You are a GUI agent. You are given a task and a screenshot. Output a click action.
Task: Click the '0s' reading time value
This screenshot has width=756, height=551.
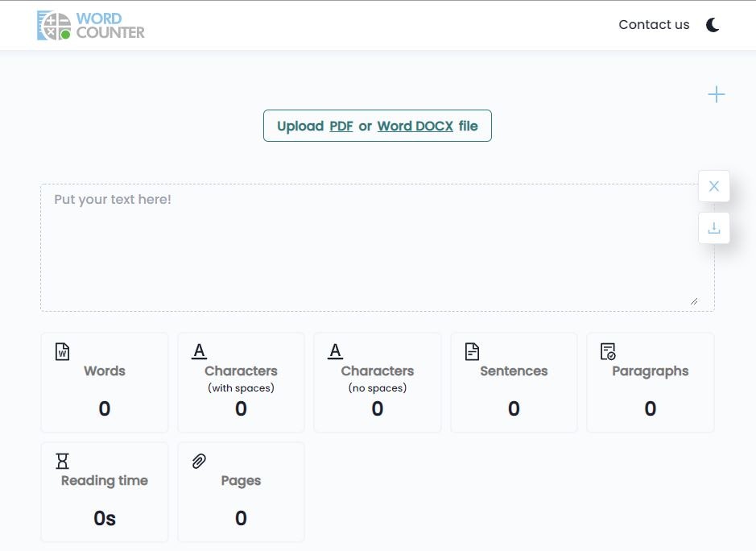coord(105,518)
